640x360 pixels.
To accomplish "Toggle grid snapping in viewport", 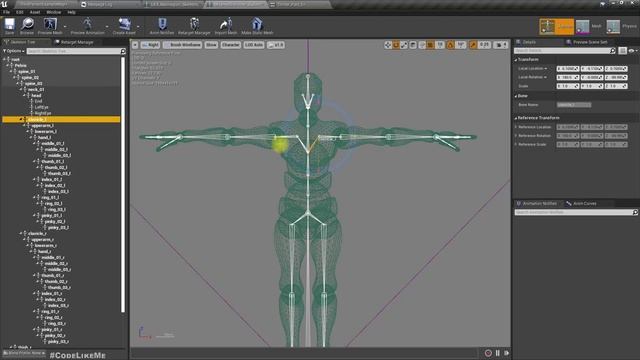I will point(430,45).
